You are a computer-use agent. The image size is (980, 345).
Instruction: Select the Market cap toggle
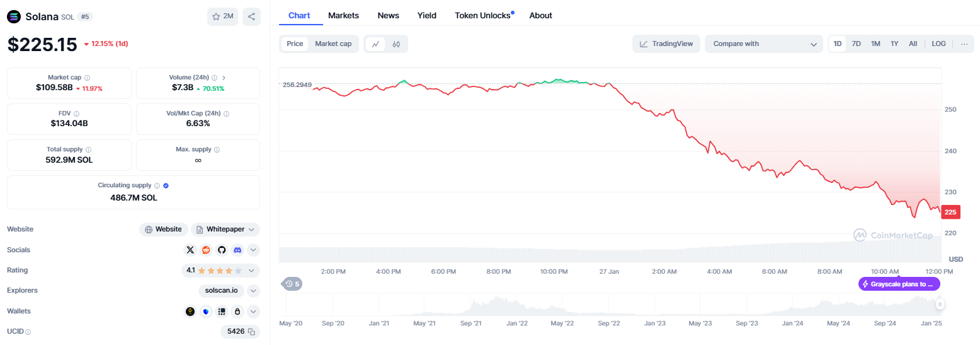(x=333, y=44)
